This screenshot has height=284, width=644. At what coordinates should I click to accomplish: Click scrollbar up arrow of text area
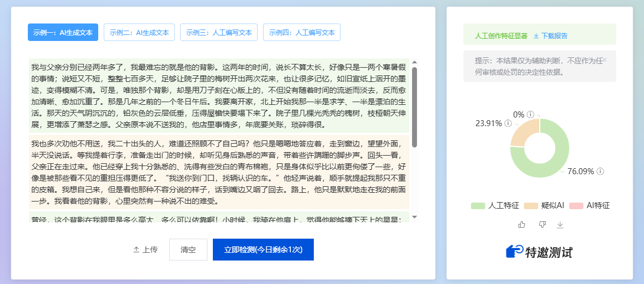(x=414, y=62)
